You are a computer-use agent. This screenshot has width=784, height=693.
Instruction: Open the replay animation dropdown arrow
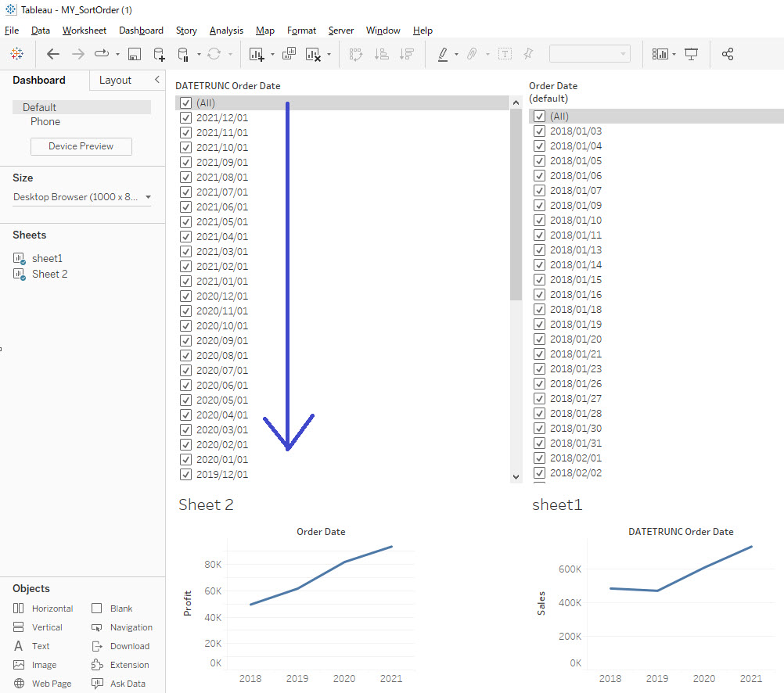click(x=117, y=54)
